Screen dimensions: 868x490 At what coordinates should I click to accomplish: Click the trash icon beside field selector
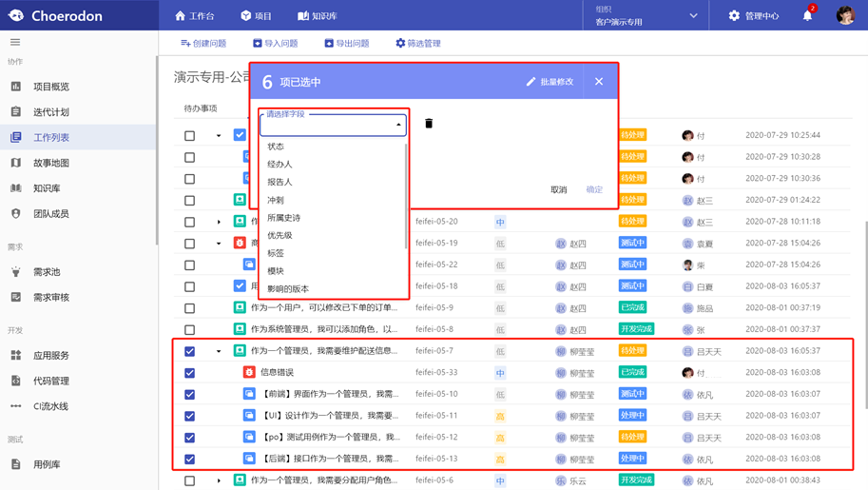pyautogui.click(x=429, y=124)
